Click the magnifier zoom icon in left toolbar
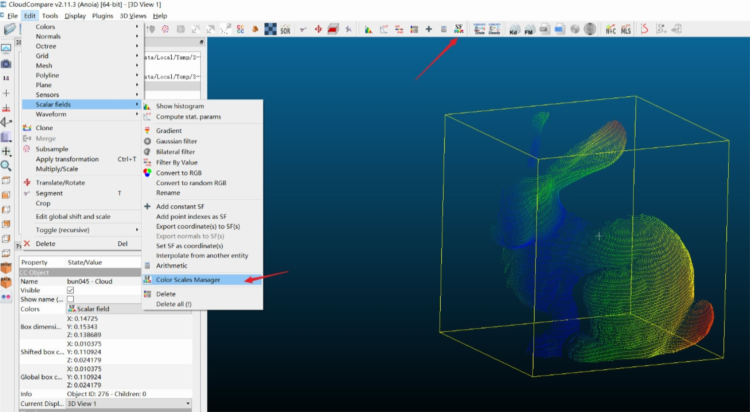Image resolution: width=750 pixels, height=412 pixels. (6, 166)
